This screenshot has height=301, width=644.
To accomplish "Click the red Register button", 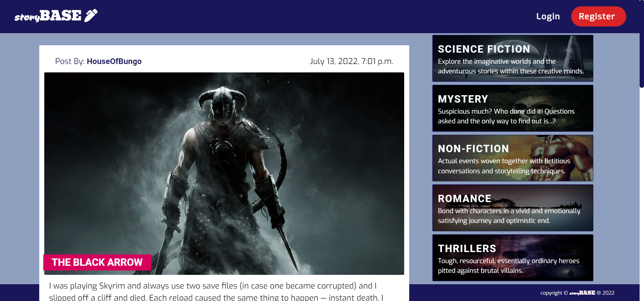I will pos(598,16).
